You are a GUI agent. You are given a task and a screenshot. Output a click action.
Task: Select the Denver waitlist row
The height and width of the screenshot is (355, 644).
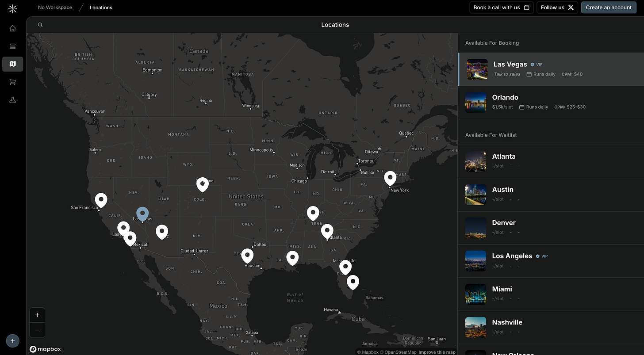[551, 228]
